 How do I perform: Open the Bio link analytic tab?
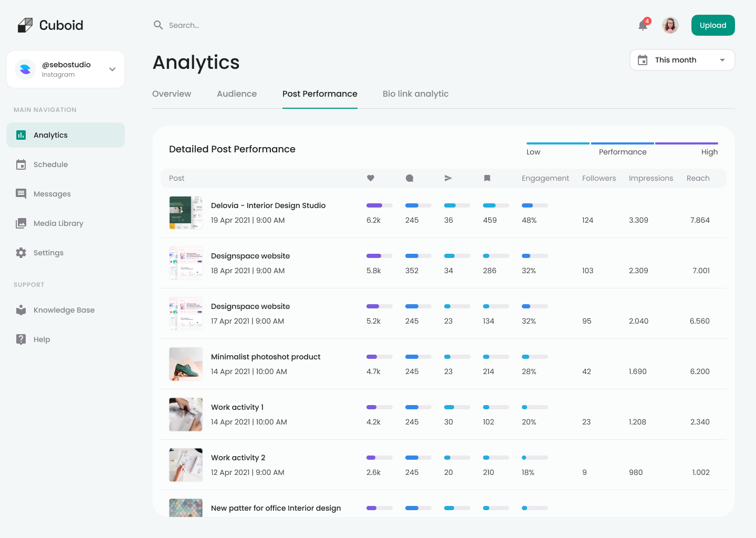(415, 94)
